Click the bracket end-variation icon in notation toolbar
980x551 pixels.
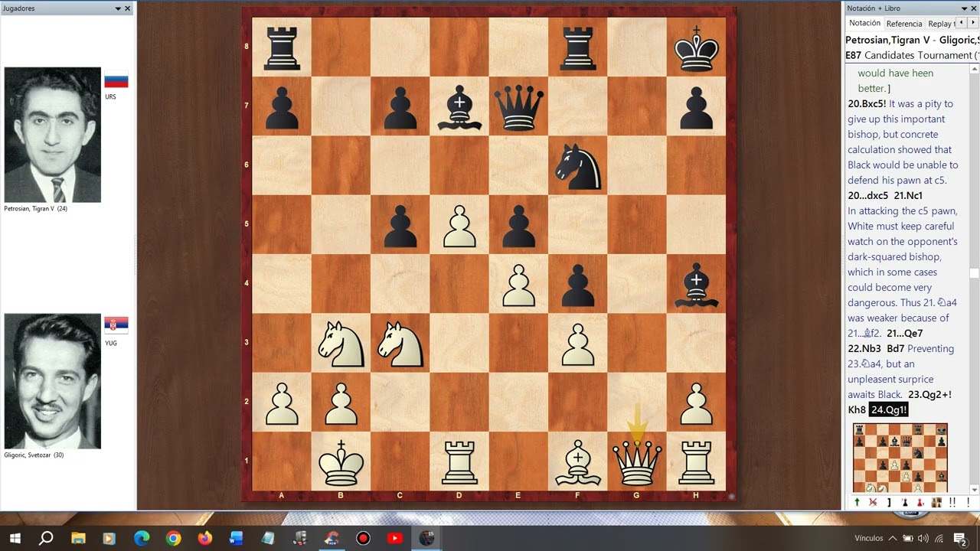pos(889,503)
